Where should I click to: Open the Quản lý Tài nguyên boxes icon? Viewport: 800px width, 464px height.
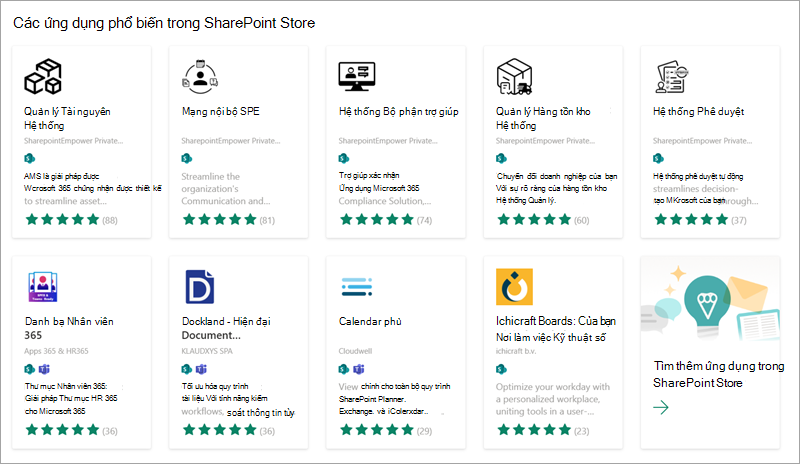click(43, 77)
